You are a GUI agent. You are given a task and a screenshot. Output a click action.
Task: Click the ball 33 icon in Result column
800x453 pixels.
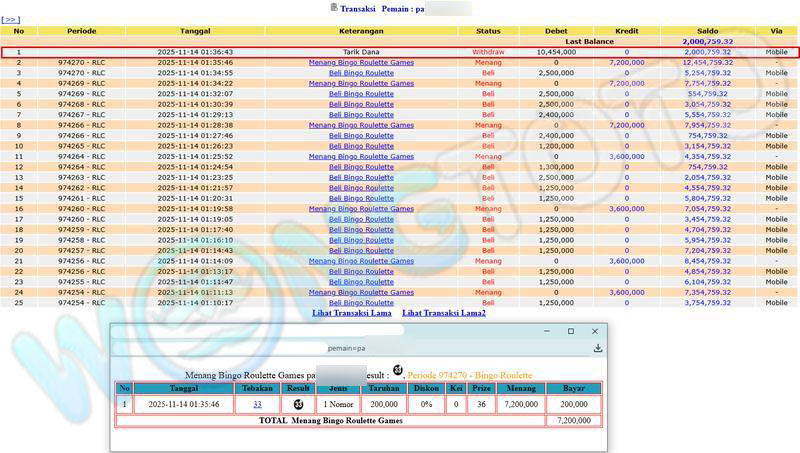click(297, 404)
